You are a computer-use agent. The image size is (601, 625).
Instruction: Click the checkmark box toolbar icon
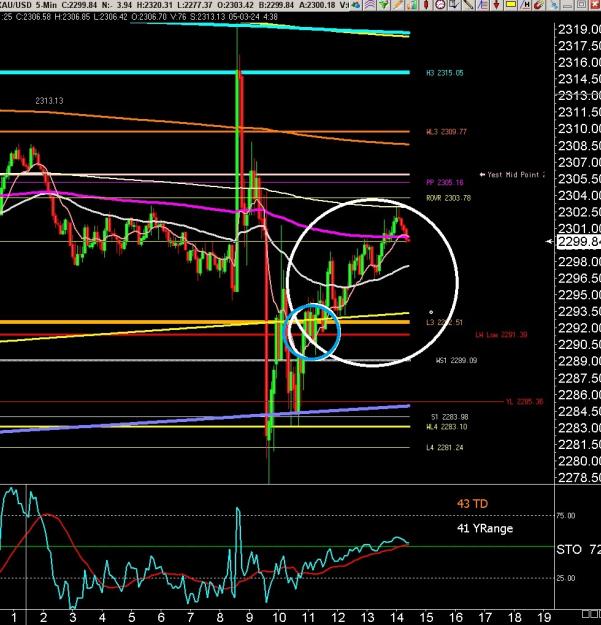pyautogui.click(x=454, y=5)
